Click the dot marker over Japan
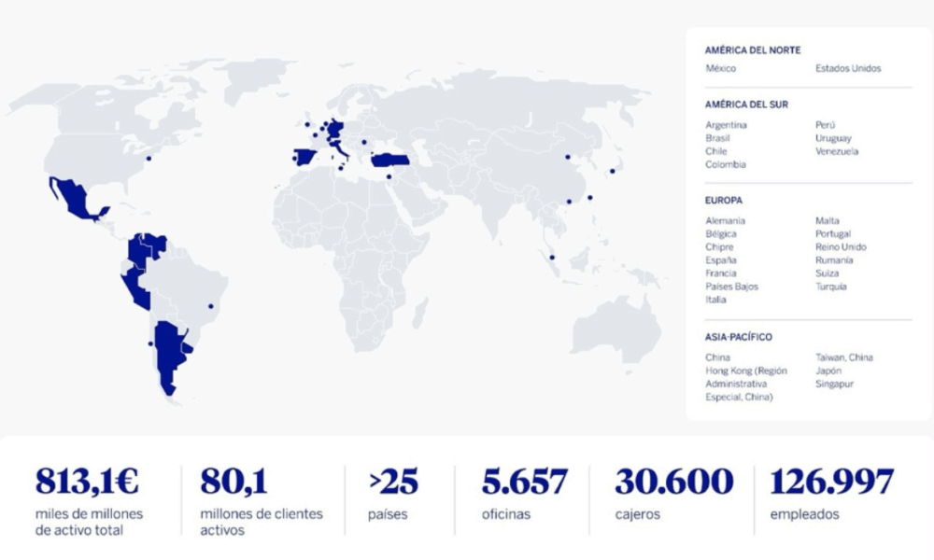The height and width of the screenshot is (560, 934). pyautogui.click(x=612, y=171)
